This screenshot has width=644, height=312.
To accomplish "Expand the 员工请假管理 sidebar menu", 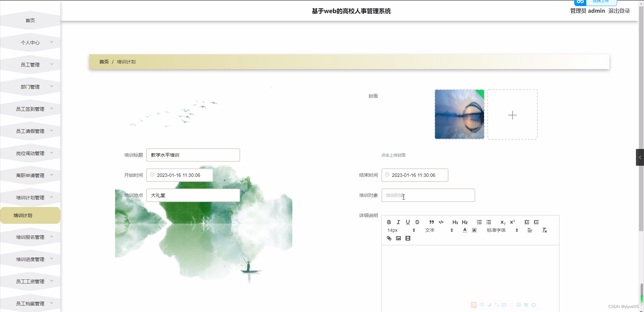I will point(30,131).
